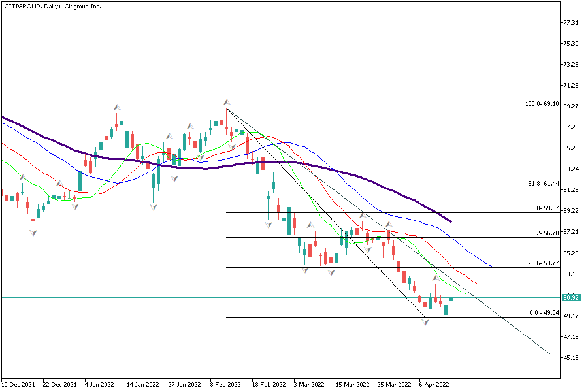
Task: Click the green 50.92 current price tag
Action: tap(570, 298)
